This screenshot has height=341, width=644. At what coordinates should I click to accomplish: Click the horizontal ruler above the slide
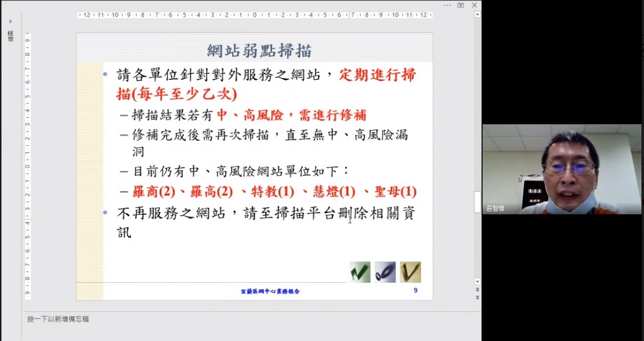point(254,15)
